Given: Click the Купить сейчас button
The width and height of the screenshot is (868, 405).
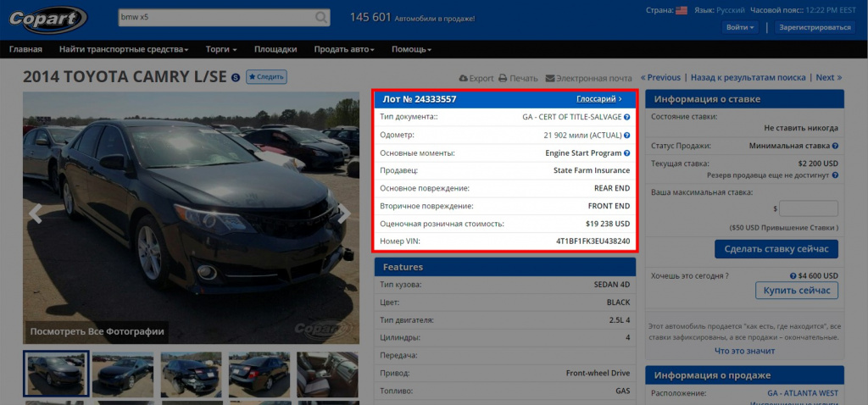Looking at the screenshot, I should coord(797,291).
